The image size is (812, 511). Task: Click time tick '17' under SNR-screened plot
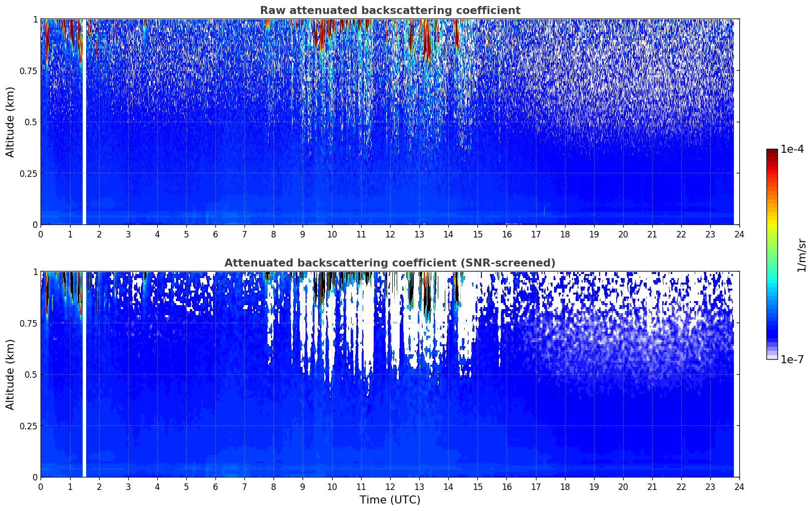click(535, 486)
